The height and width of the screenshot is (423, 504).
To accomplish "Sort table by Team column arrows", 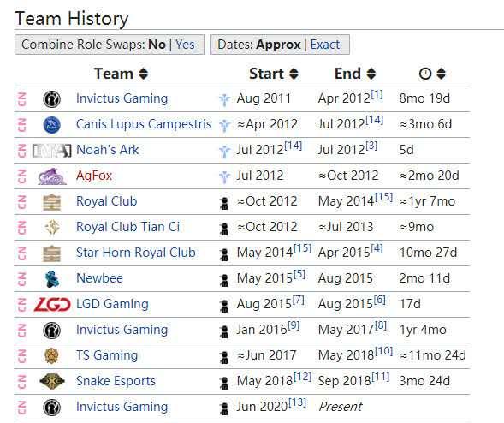I will tap(144, 74).
